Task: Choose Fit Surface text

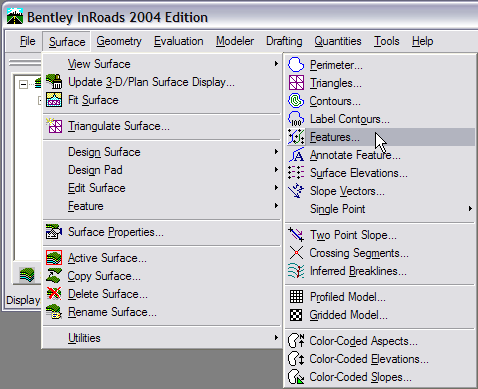Action: [93, 100]
